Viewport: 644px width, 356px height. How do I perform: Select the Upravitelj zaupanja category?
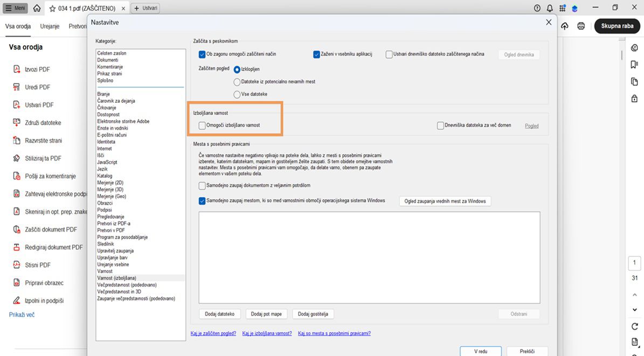tap(115, 250)
